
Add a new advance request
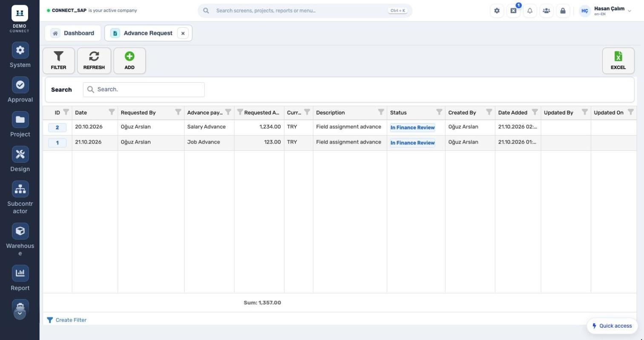tap(129, 61)
